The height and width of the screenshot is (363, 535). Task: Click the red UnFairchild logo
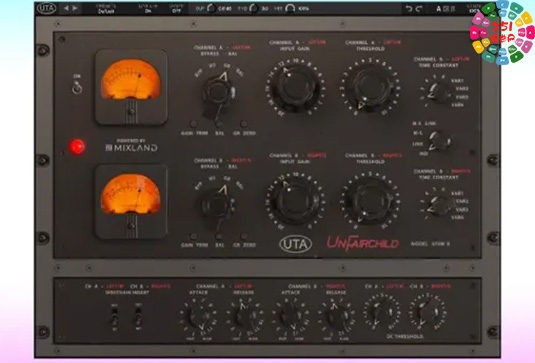pyautogui.click(x=362, y=243)
